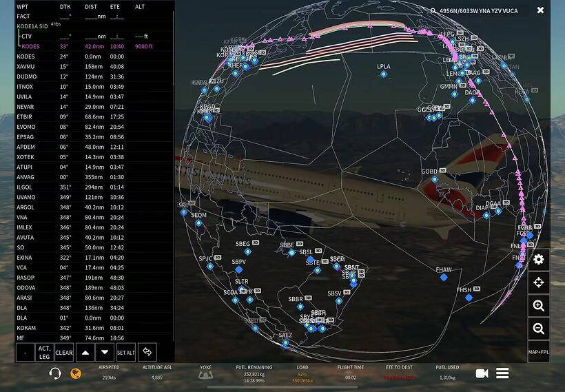The width and height of the screenshot is (565, 392).
Task: Tap the minus button beside ACT. LEG
Action: 25,352
